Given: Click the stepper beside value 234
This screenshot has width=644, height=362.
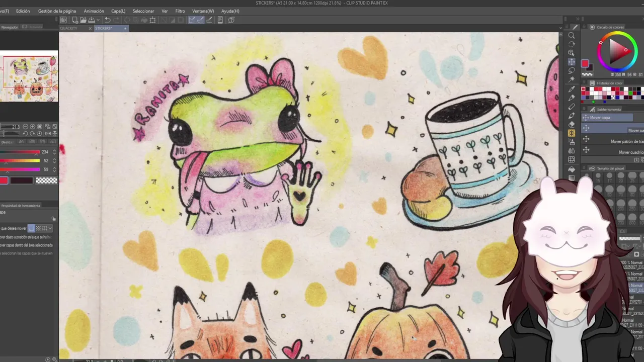Looking at the screenshot, I should click(x=54, y=152).
